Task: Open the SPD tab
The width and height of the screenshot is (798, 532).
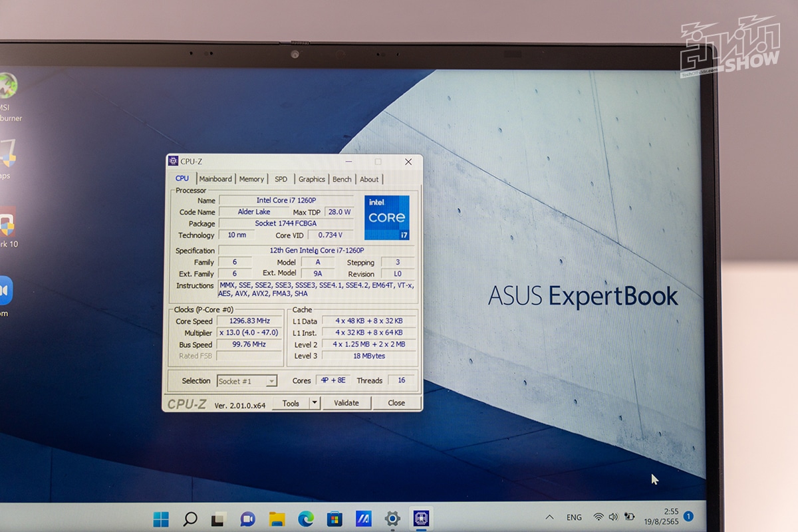Action: 281,179
